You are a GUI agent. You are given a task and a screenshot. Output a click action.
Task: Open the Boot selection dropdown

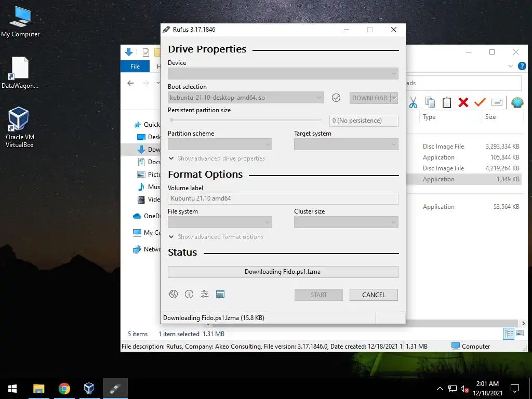[x=245, y=98]
